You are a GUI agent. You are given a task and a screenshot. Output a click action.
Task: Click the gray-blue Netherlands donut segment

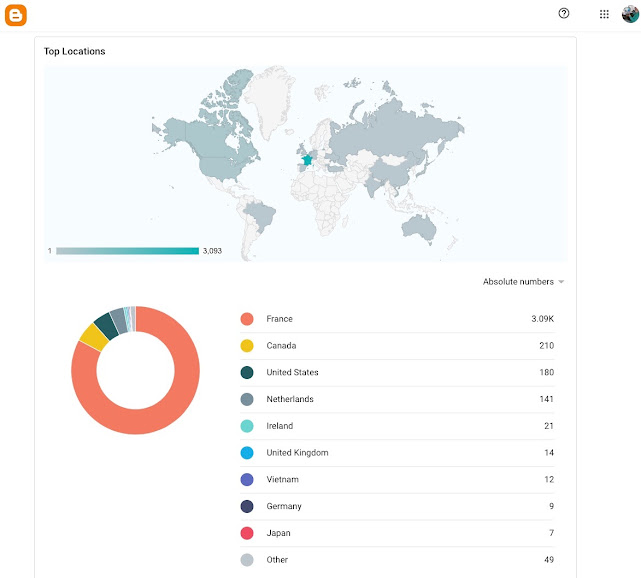click(x=119, y=320)
